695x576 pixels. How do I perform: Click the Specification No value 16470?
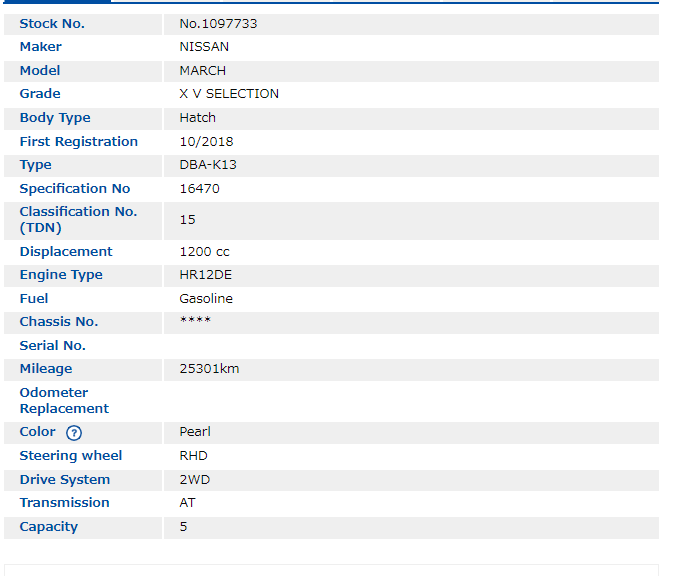199,188
